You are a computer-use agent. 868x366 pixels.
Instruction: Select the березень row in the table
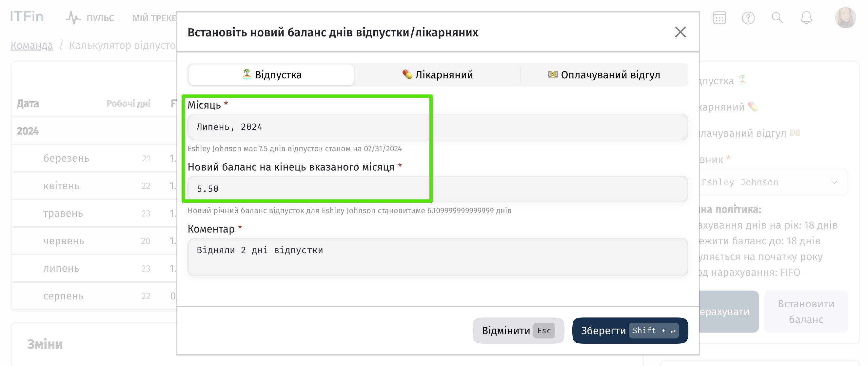tap(94, 158)
